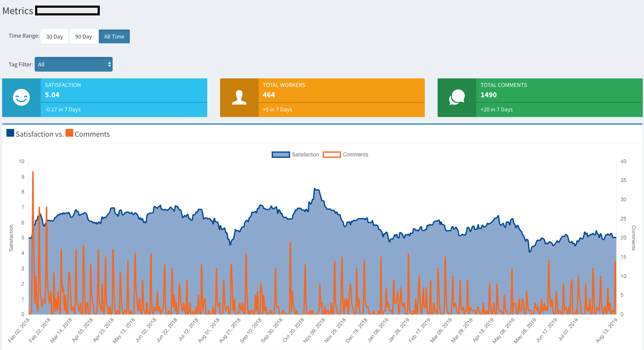This screenshot has height=350, width=644.
Task: Click the smiley face satisfaction icon
Action: [x=21, y=97]
